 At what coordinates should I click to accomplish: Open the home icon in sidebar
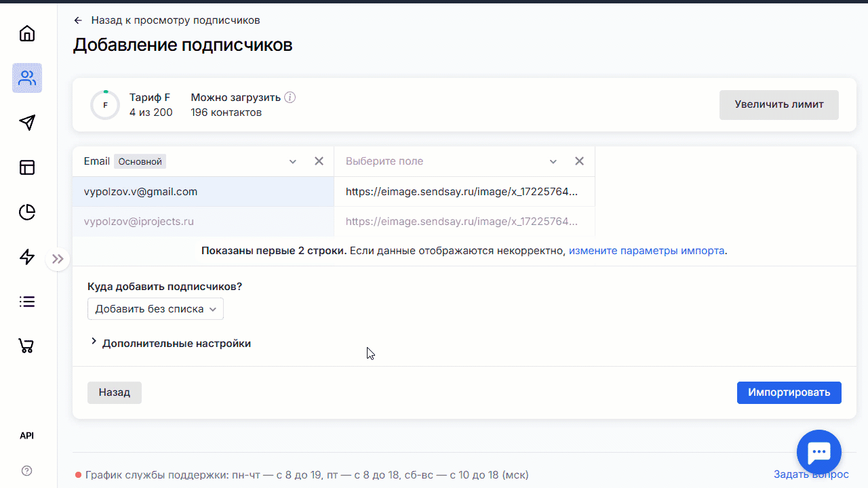pyautogui.click(x=27, y=33)
